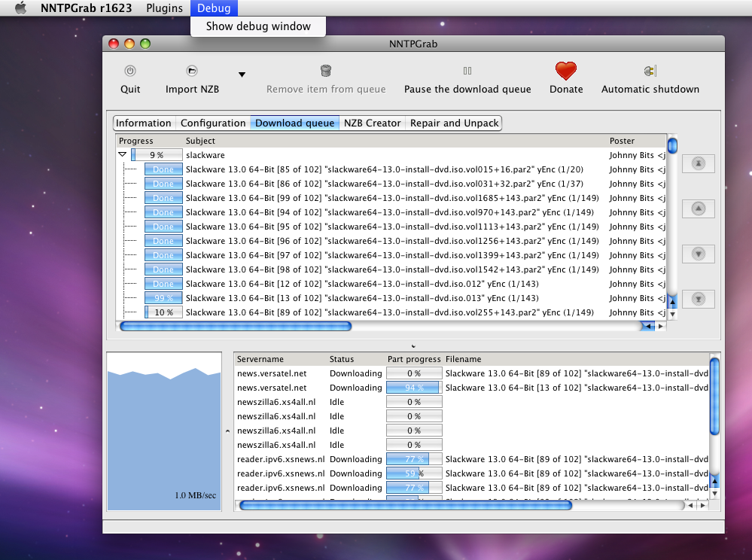The height and width of the screenshot is (560, 752).
Task: Pause the download queue
Action: (x=467, y=72)
